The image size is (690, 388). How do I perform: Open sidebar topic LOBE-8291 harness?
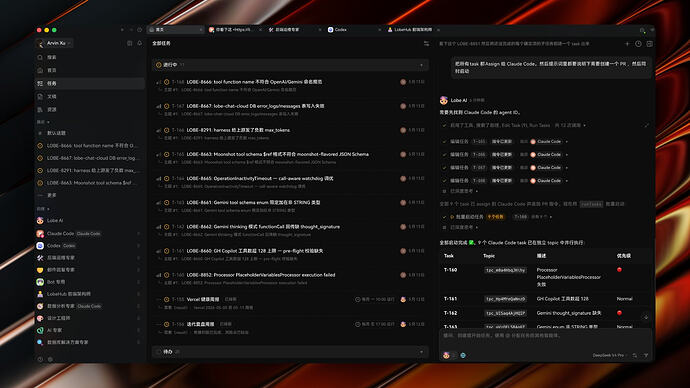click(90, 170)
